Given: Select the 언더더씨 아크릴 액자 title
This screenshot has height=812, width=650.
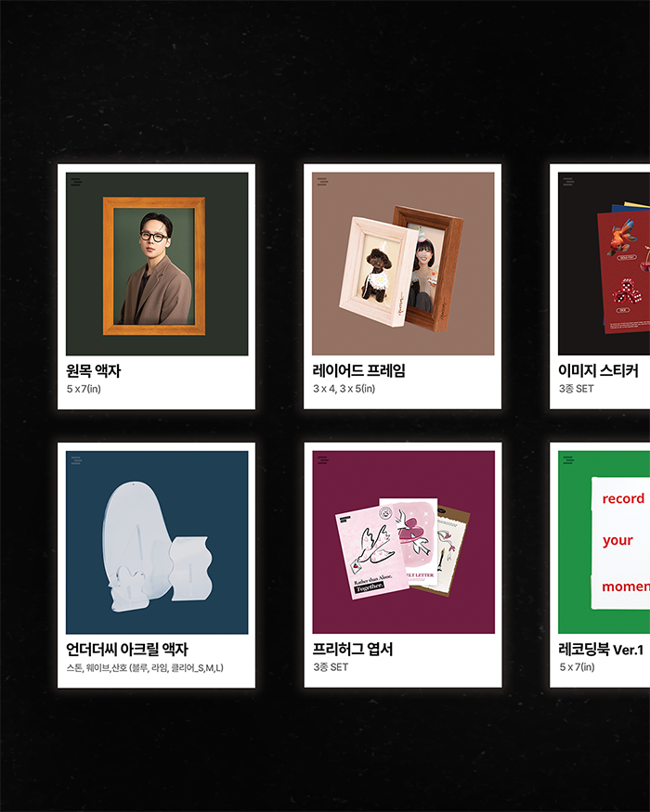Looking at the screenshot, I should pos(127,650).
